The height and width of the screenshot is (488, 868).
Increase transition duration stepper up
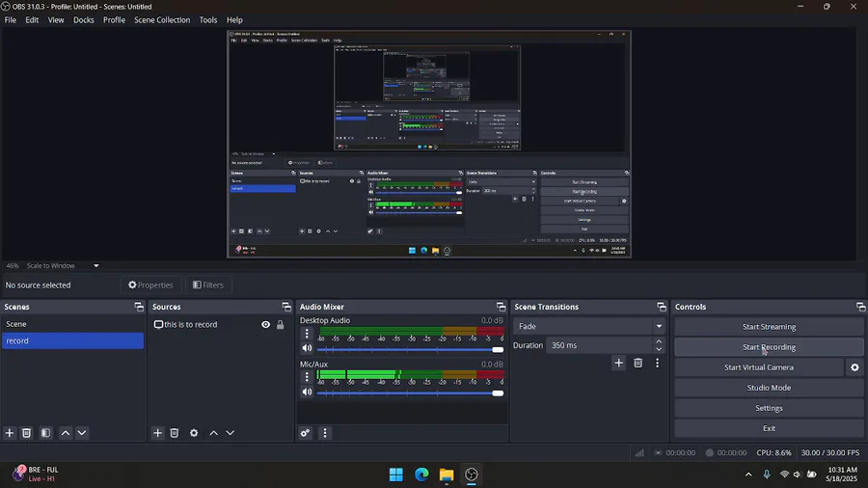[659, 341]
